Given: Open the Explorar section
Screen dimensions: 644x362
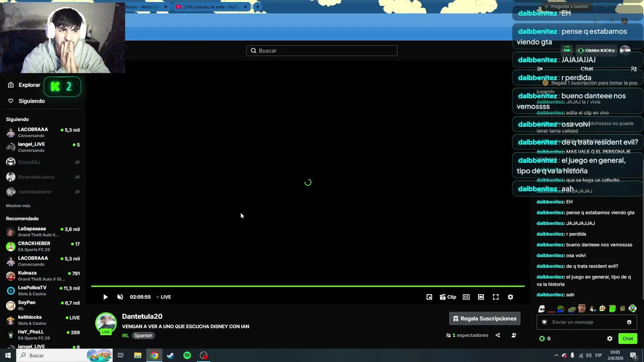Looking at the screenshot, I should point(24,85).
